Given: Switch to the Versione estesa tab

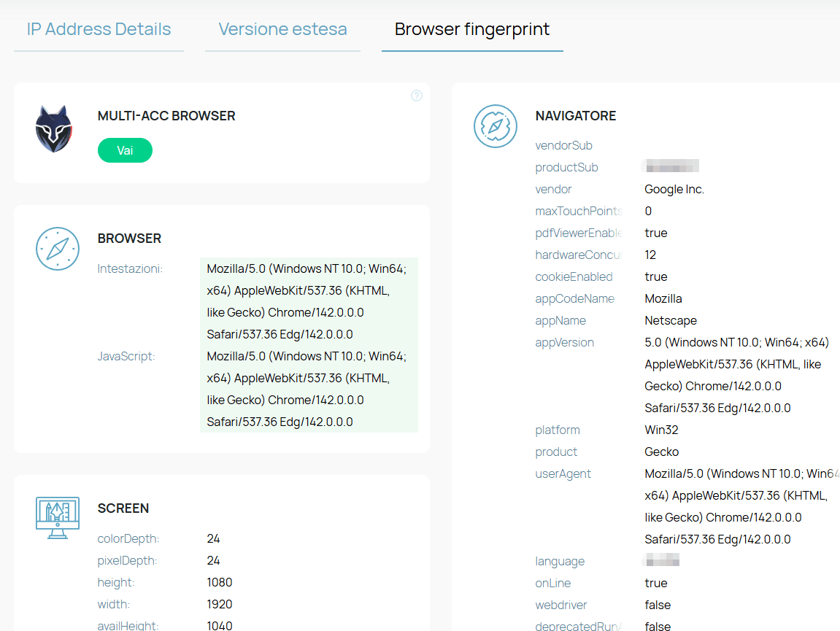Looking at the screenshot, I should [282, 30].
